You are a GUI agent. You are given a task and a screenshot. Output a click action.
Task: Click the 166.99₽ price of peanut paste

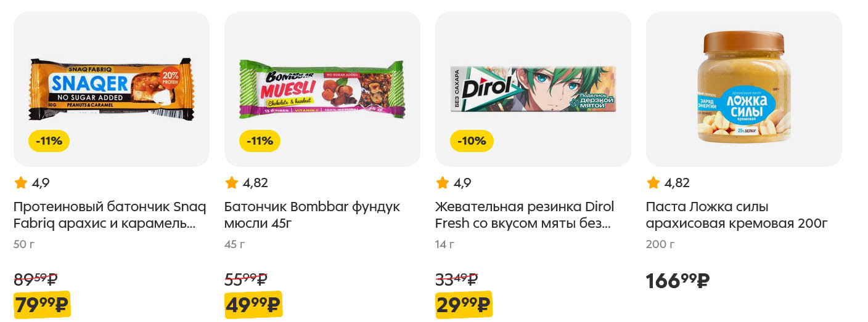click(x=678, y=281)
